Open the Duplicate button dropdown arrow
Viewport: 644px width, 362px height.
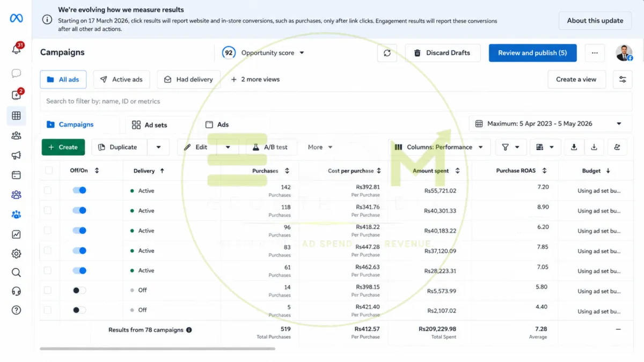click(158, 147)
